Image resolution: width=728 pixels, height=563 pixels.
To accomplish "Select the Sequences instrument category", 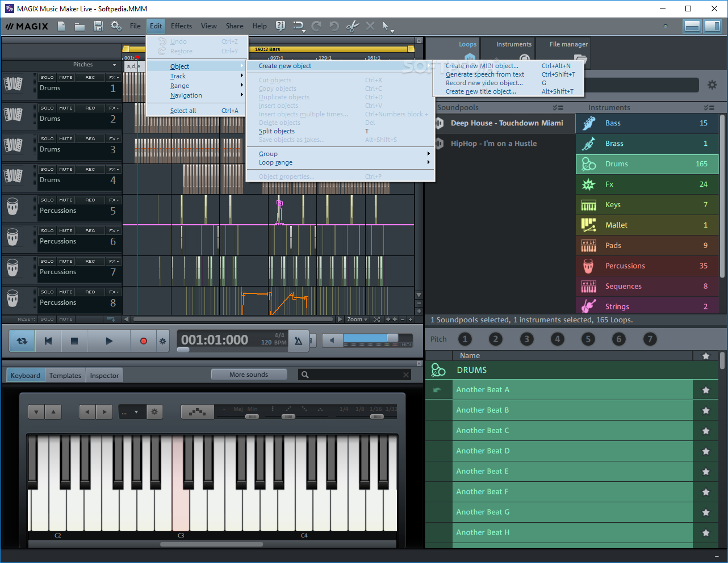I will coord(647,287).
